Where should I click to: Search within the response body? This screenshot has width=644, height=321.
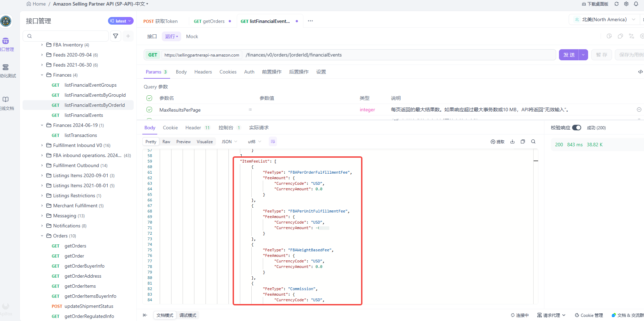coord(533,141)
